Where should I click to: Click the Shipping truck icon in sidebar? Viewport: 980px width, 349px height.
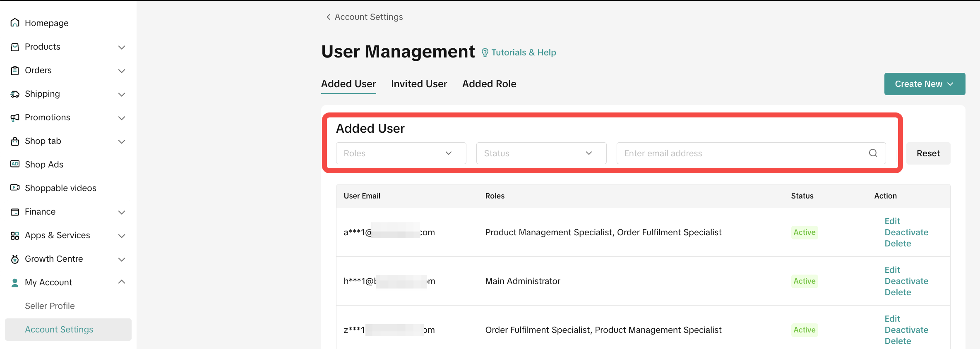coord(15,94)
